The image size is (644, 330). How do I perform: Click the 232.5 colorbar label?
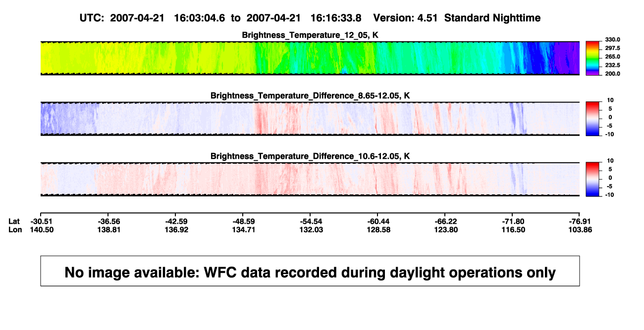[612, 65]
